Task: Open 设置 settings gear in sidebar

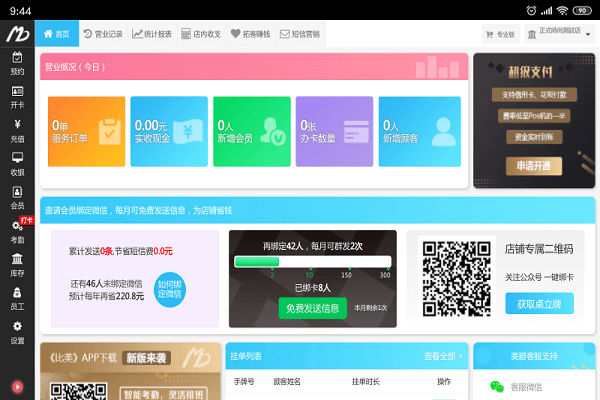Action: pyautogui.click(x=17, y=332)
